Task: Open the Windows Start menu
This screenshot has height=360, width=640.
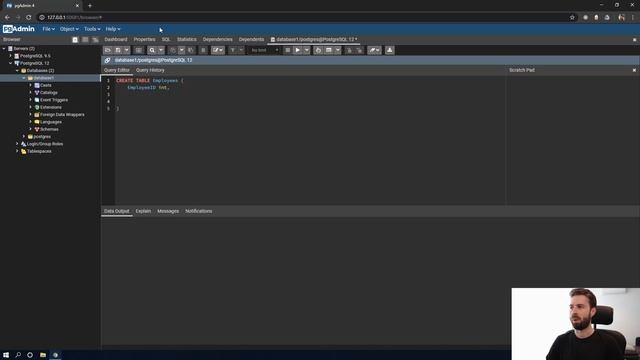Action: (6, 355)
